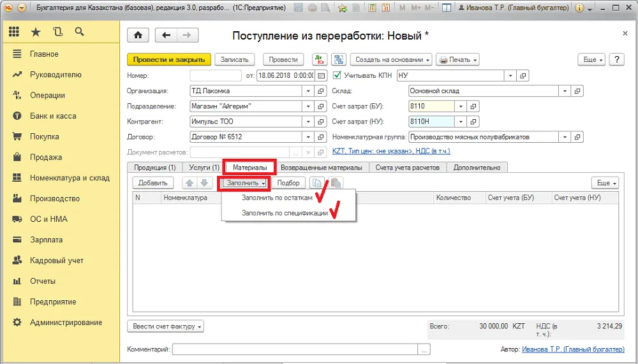The image size is (638, 364).
Task: Open Создать на основании dropdown
Action: pyautogui.click(x=392, y=59)
